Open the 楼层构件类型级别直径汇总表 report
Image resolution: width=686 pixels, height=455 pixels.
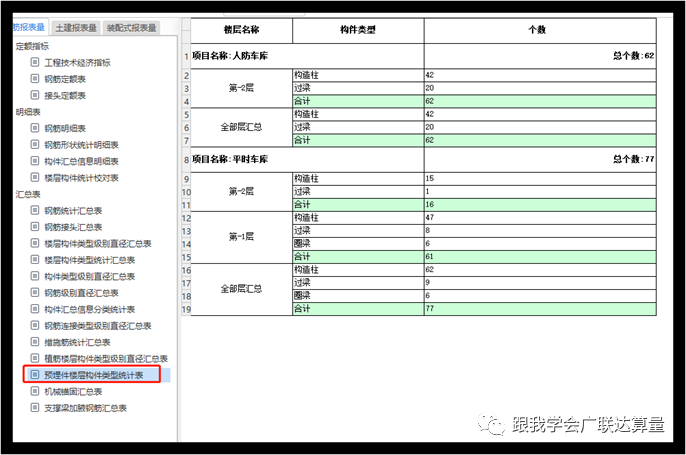(x=98, y=243)
